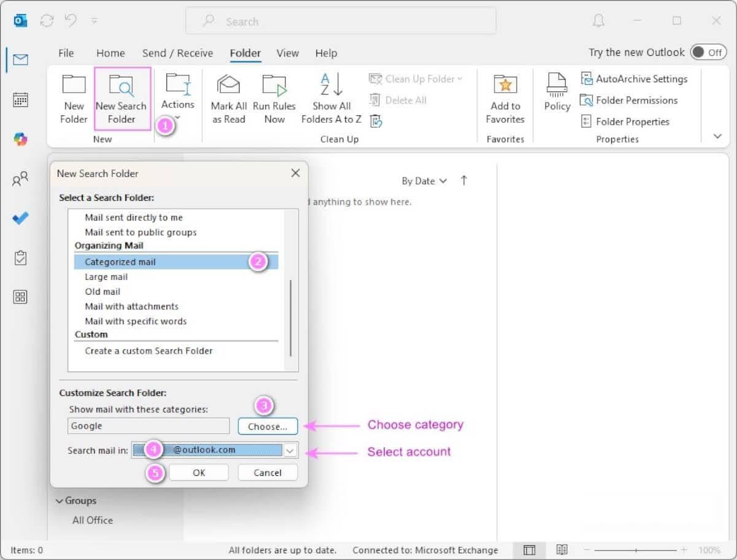Open the People contacts view
The height and width of the screenshot is (560, 737).
tap(20, 179)
